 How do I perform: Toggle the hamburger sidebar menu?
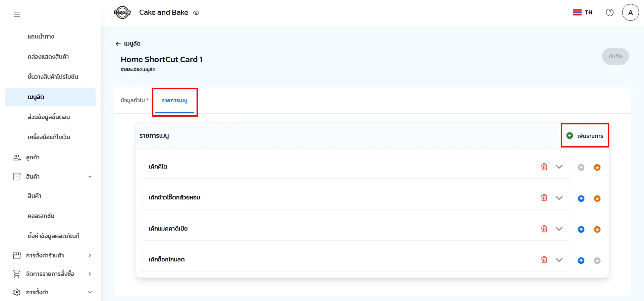17,14
